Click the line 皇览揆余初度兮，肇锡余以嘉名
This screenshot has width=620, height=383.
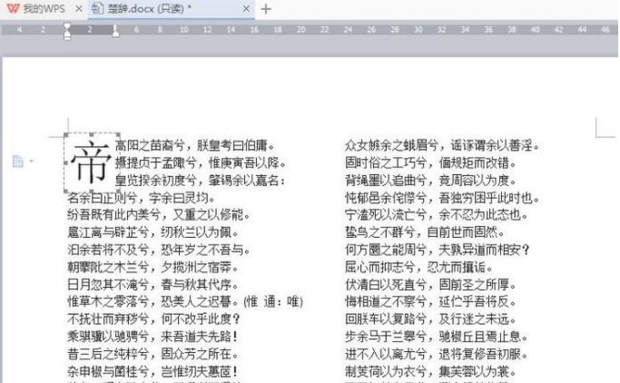200,181
